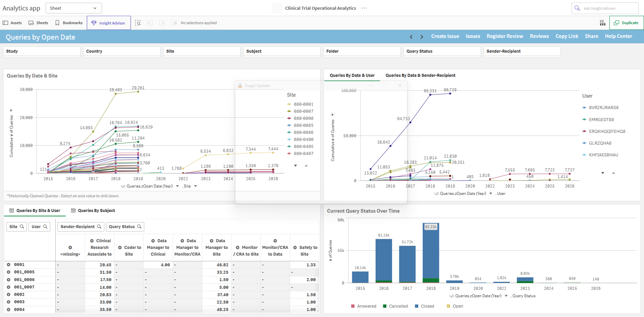Close the Snagit Updater overlay window
Screen dimensions: 644x317
pos(400,86)
